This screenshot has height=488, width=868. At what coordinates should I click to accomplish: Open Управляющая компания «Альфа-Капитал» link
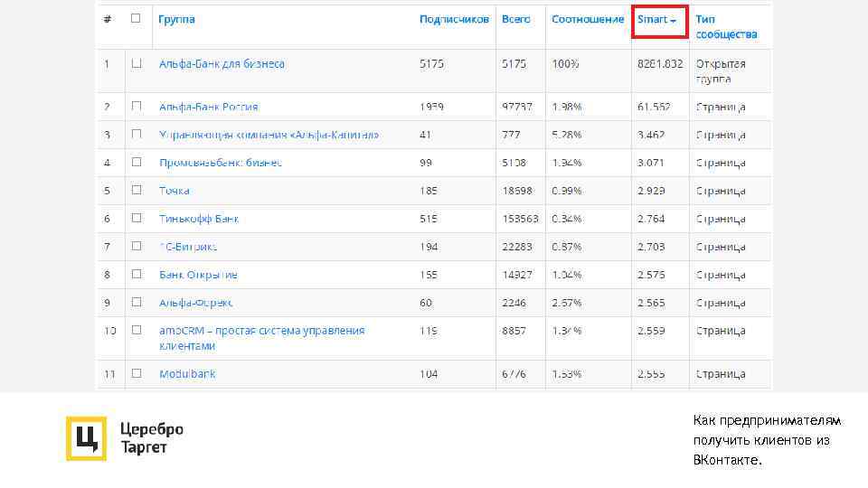point(269,135)
